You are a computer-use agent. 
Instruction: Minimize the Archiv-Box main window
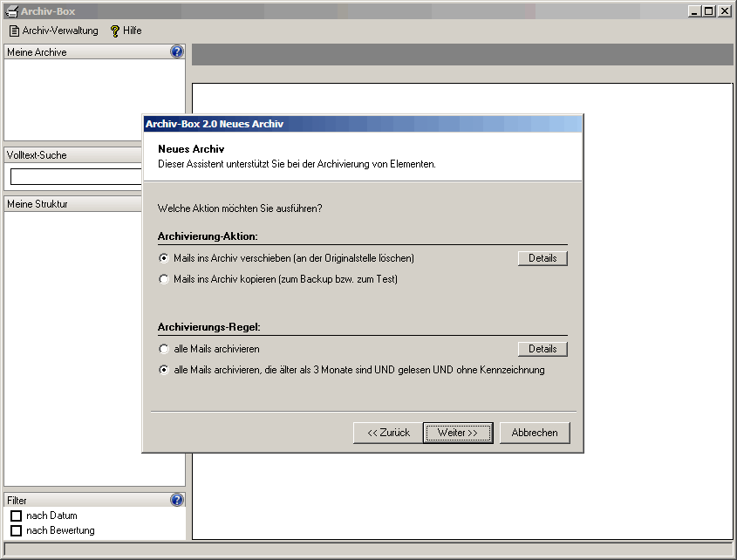[694, 11]
